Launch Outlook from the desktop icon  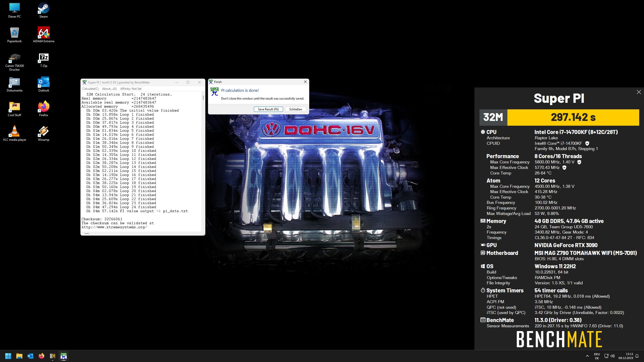coord(44,84)
